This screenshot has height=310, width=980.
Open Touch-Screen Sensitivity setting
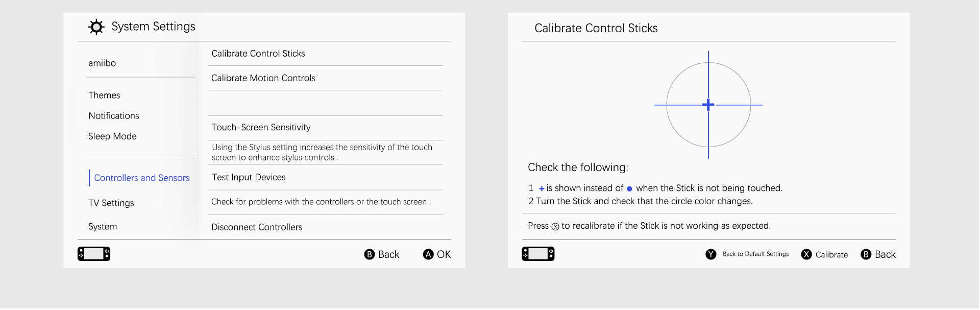click(326, 128)
